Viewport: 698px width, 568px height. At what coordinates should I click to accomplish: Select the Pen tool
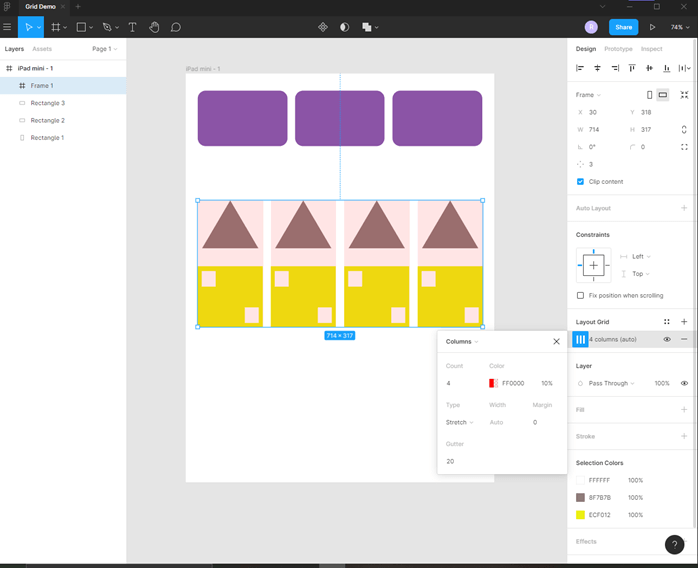coord(107,27)
